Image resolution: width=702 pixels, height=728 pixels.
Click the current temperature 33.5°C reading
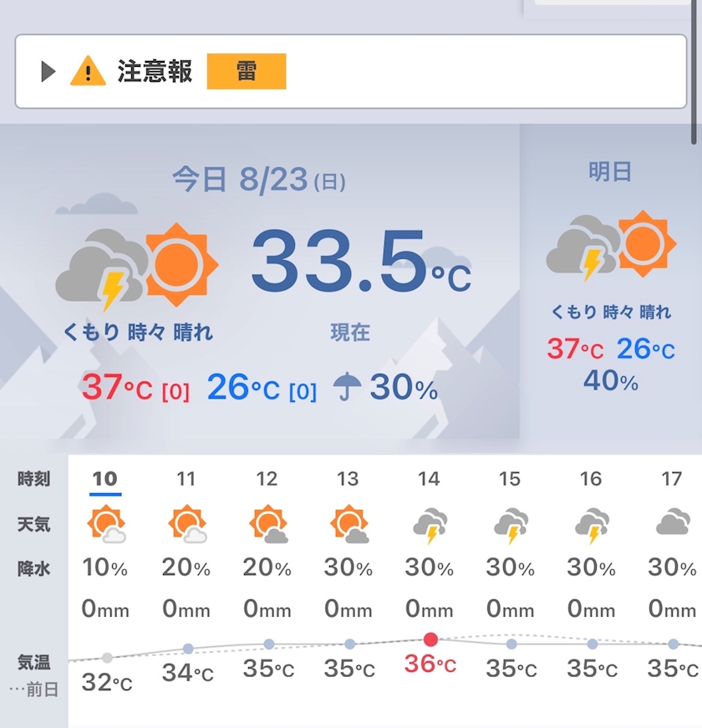361,262
